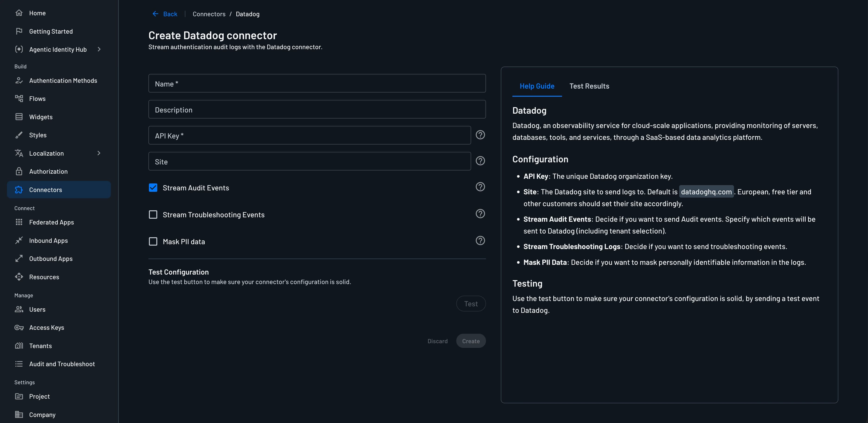This screenshot has width=868, height=423.
Task: Click the Styles brush icon
Action: [x=19, y=135]
